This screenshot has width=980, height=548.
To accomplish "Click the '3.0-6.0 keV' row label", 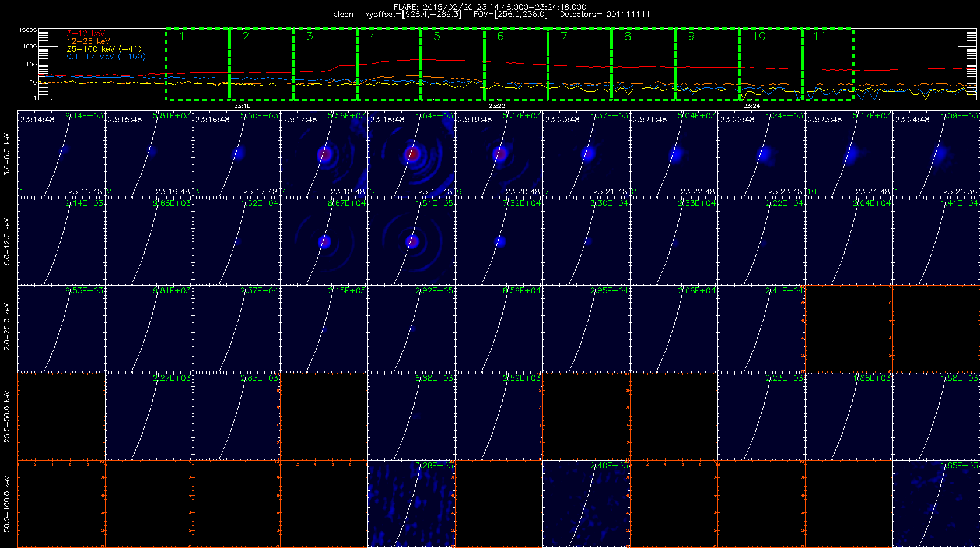I will [x=7, y=154].
